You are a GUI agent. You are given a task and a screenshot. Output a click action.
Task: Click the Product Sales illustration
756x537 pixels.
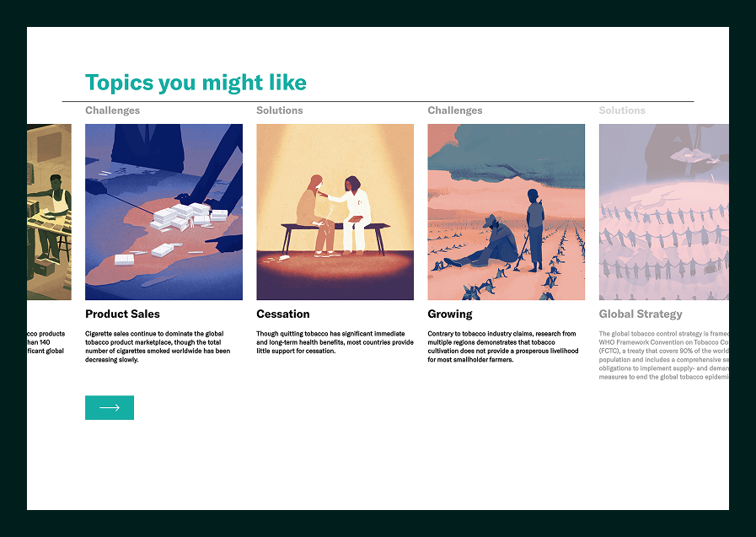click(x=164, y=212)
